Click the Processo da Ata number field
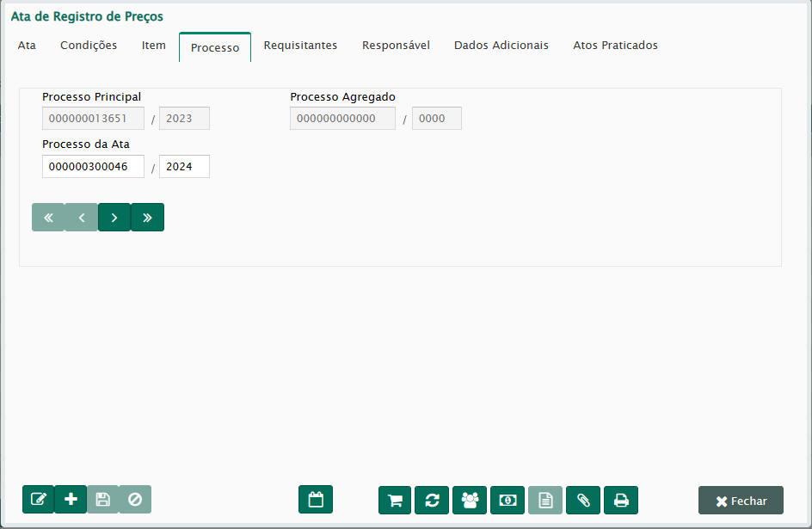Viewport: 812px width, 529px height. 93,167
